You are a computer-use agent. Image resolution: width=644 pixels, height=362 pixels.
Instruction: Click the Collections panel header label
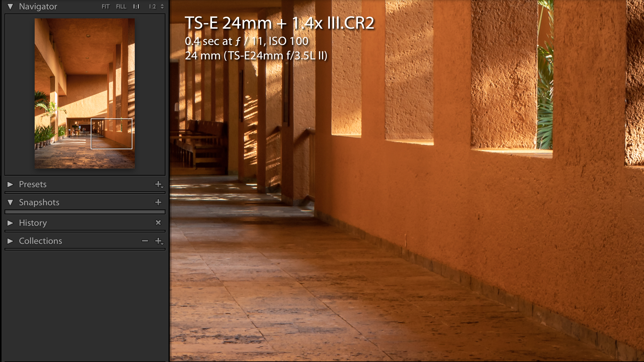(40, 241)
